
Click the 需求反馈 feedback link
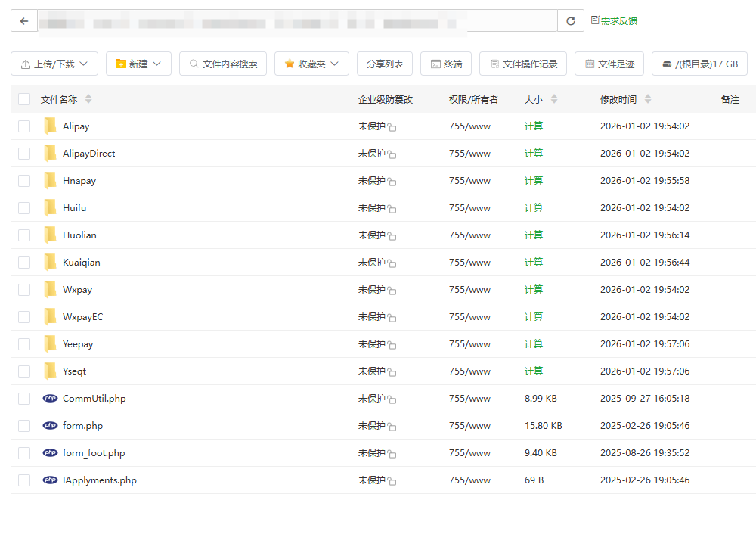tap(614, 21)
